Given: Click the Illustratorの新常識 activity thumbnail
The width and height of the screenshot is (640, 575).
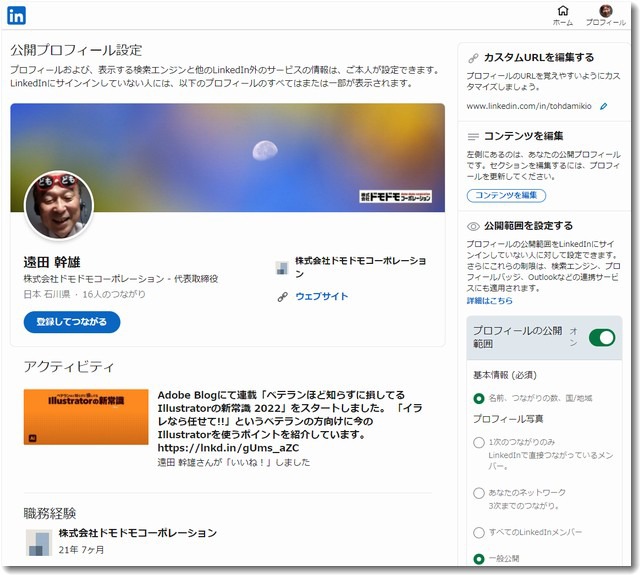Looking at the screenshot, I should point(86,417).
